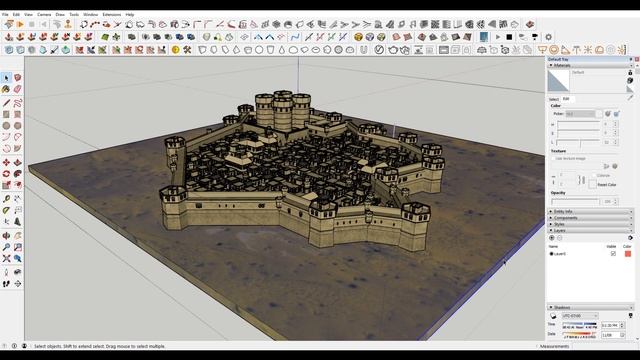Collapse the Layers panel
This screenshot has width=640, height=360.
click(x=590, y=231)
